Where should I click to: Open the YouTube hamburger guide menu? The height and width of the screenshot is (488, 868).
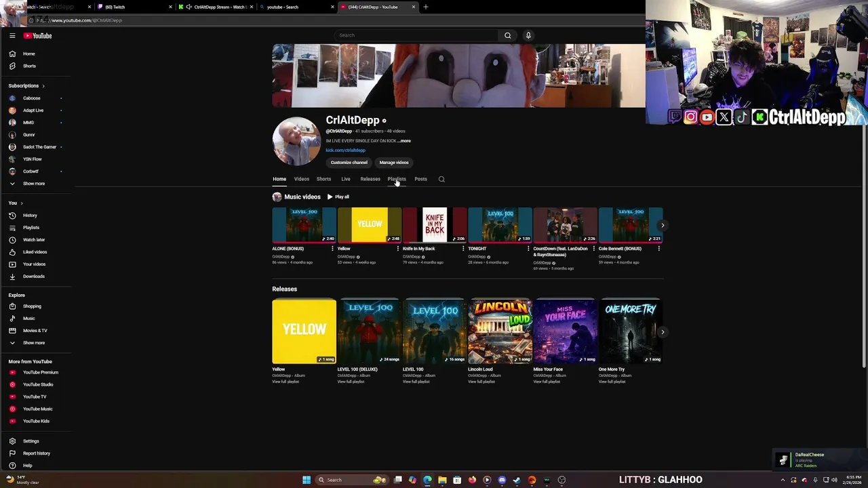[x=12, y=36]
